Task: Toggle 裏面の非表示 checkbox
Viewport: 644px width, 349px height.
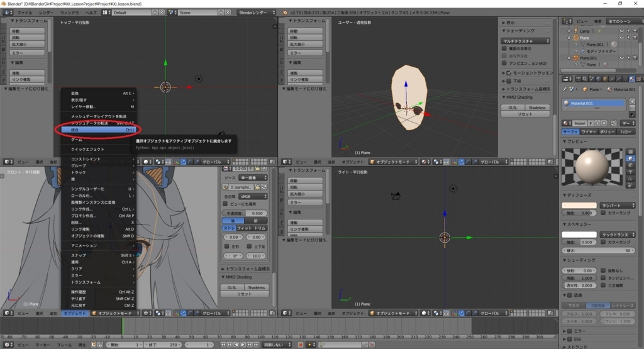Action: coord(504,48)
